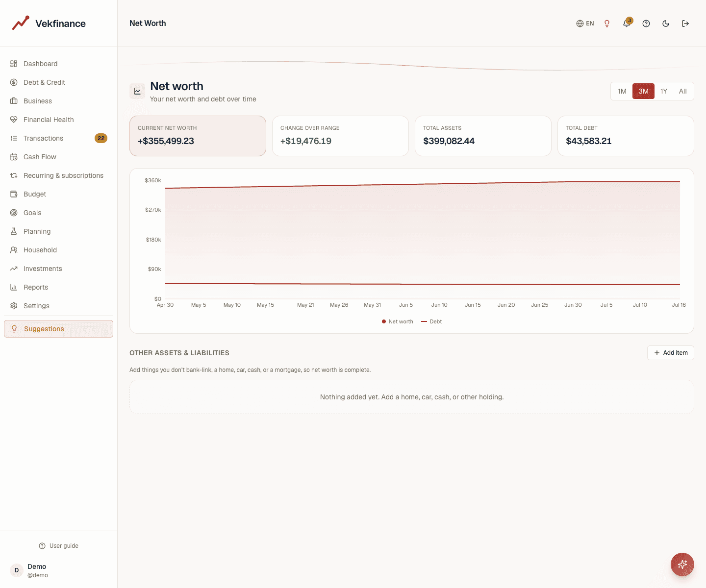Toggle Net worth series in chart legend
Viewport: 706px width, 588px height.
(x=398, y=321)
